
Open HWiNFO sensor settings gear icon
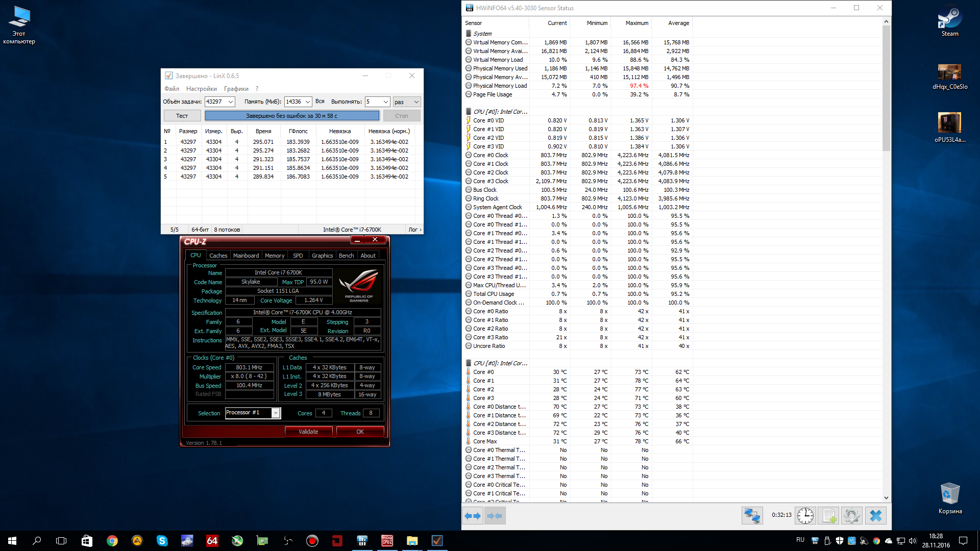tap(851, 516)
